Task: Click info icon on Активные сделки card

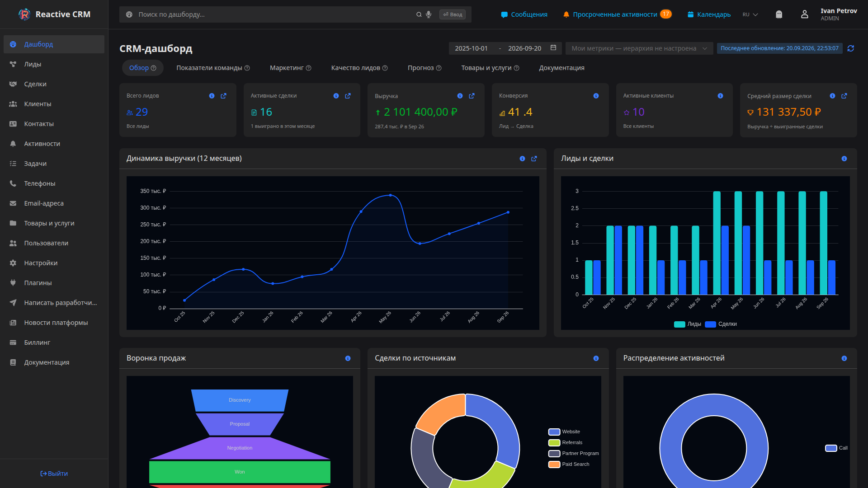Action: [336, 96]
